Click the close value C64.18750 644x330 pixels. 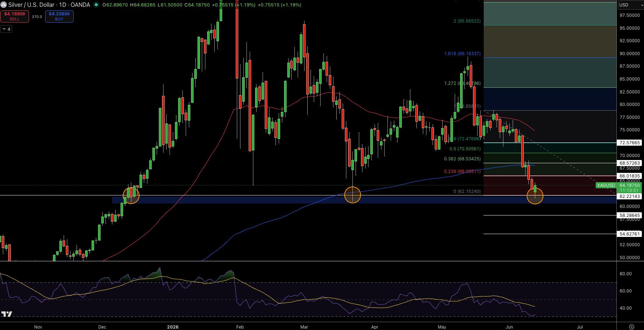coord(197,5)
